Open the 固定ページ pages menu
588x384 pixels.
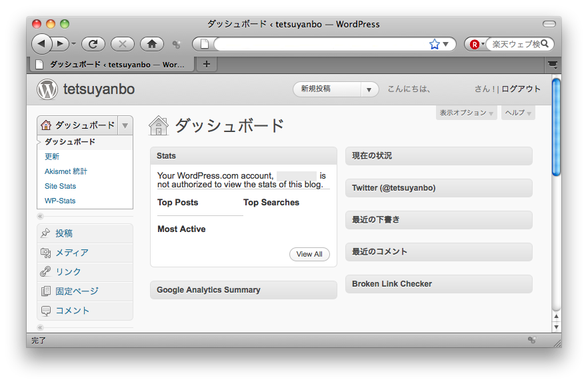coord(77,291)
